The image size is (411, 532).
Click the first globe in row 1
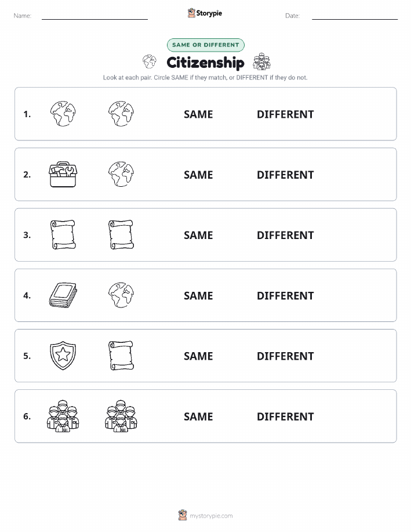(x=63, y=114)
